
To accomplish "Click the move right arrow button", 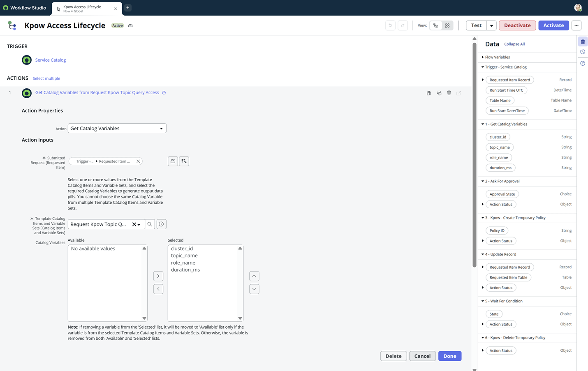I will tap(158, 276).
